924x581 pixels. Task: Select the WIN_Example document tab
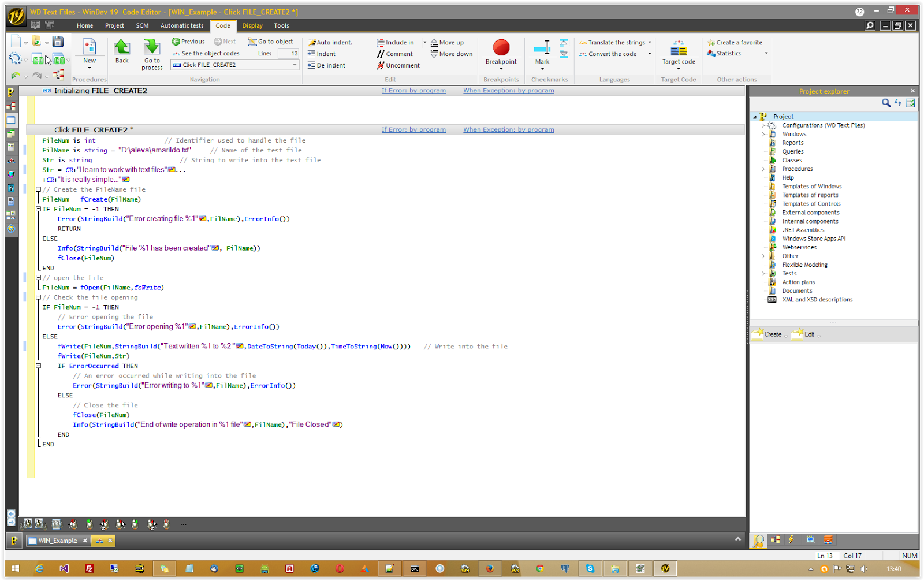(x=58, y=541)
